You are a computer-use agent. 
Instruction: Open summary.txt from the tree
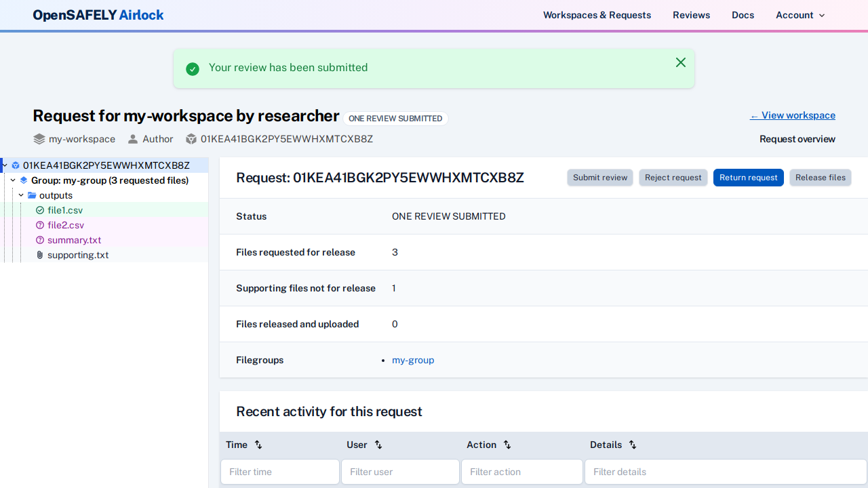[74, 240]
